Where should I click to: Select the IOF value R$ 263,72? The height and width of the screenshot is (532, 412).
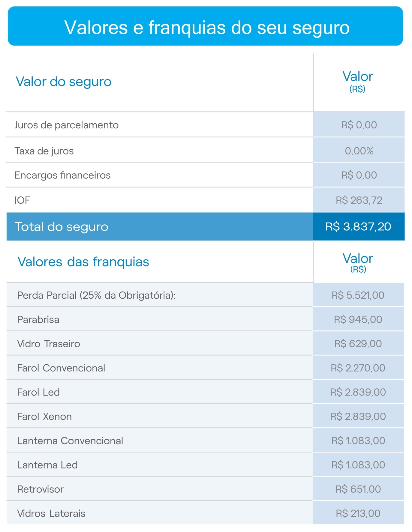(x=359, y=200)
